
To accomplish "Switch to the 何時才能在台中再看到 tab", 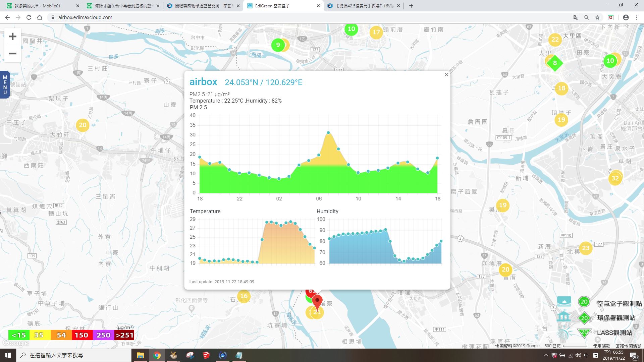I will [123, 6].
